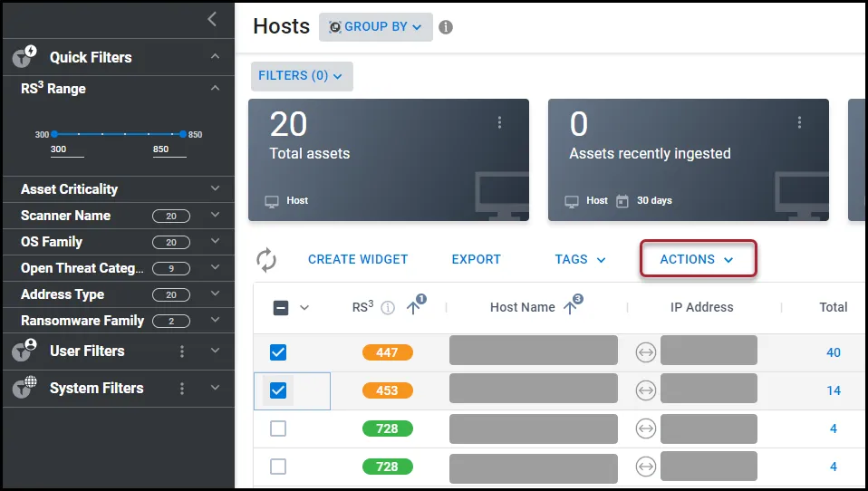Click the RS3 maximum value field 850
This screenshot has height=491, width=868.
click(x=169, y=149)
